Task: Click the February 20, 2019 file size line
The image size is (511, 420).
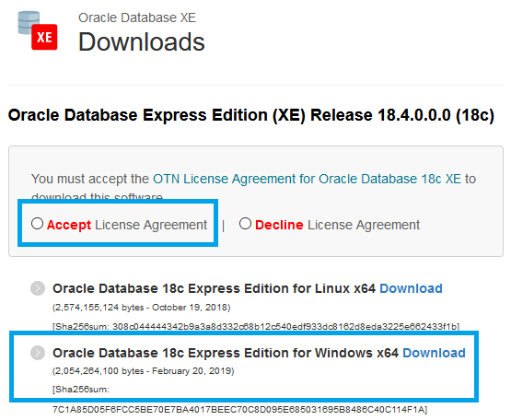Action: (144, 371)
